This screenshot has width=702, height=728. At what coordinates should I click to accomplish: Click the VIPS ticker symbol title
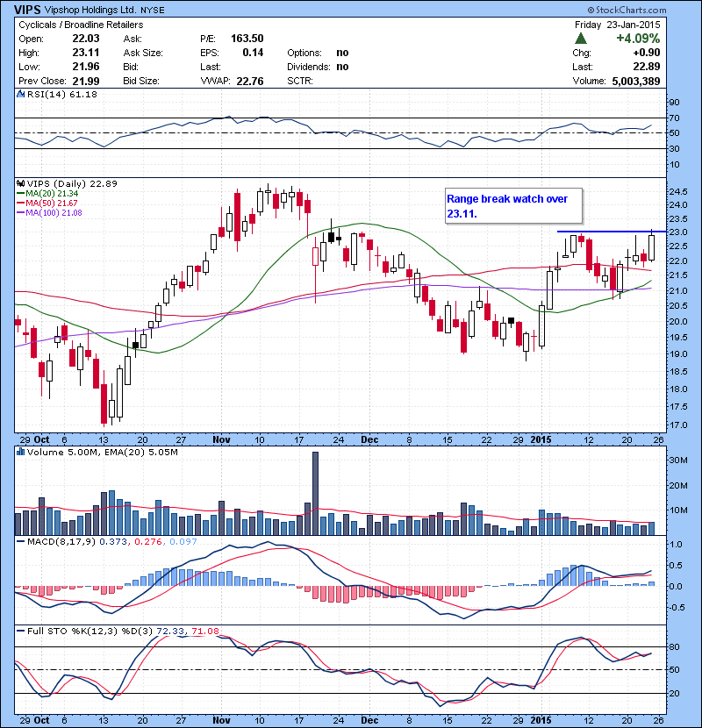27,10
